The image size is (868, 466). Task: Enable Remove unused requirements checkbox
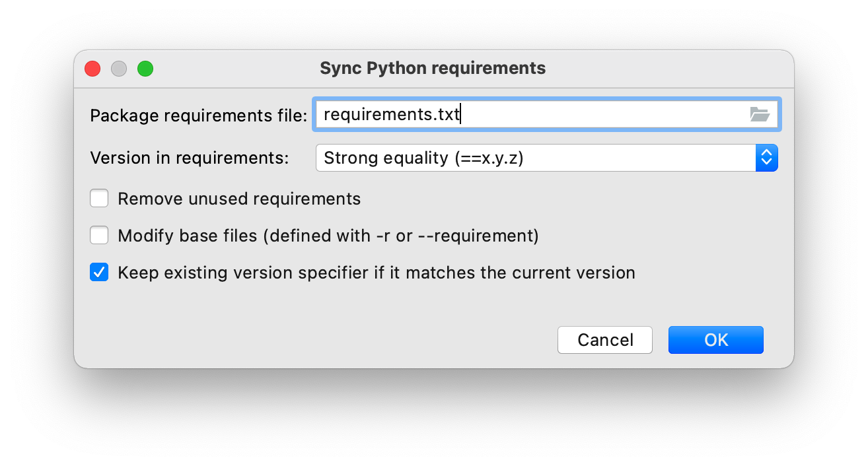coord(99,199)
